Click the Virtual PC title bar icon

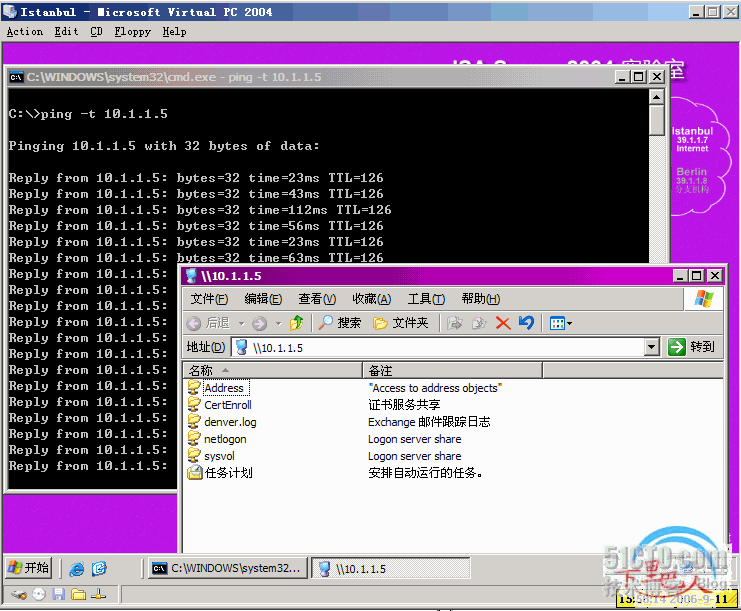tap(10, 11)
